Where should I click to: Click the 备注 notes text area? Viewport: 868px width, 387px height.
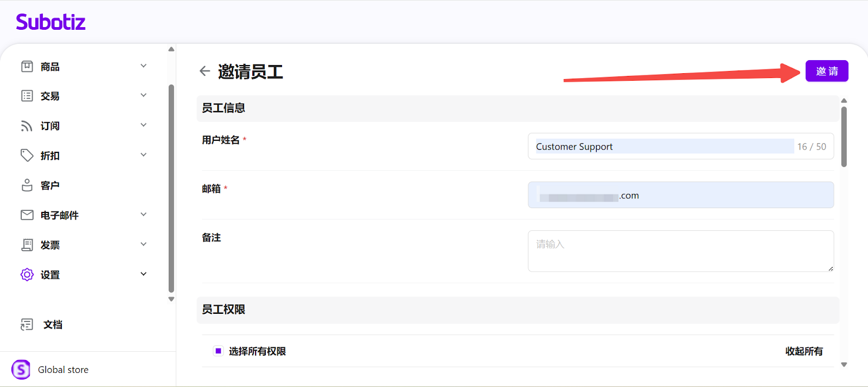point(680,251)
